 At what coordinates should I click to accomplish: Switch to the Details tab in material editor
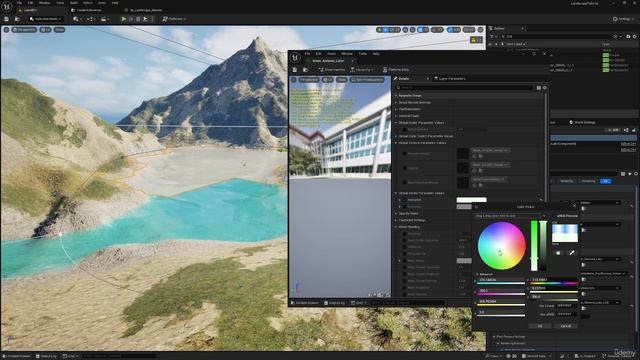click(404, 78)
